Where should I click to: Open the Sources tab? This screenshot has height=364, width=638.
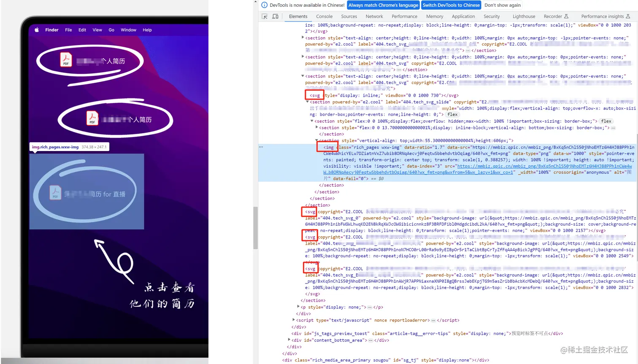click(x=349, y=16)
